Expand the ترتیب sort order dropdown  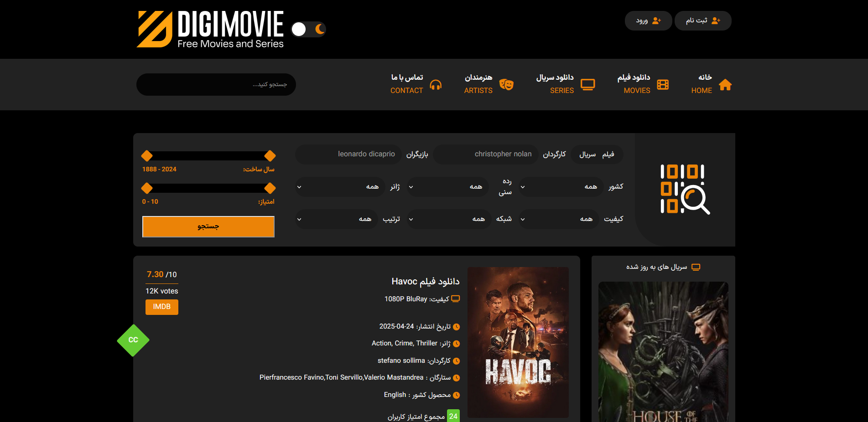[x=337, y=219]
